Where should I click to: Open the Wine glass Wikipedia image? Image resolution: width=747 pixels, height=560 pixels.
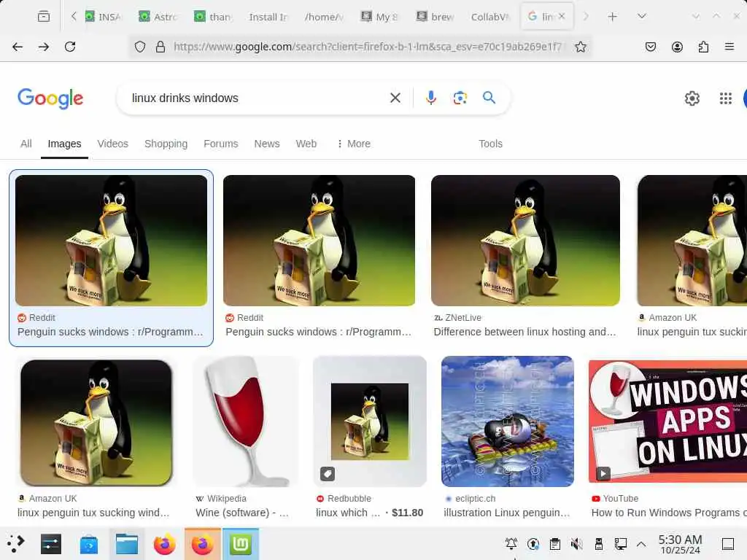click(x=245, y=421)
